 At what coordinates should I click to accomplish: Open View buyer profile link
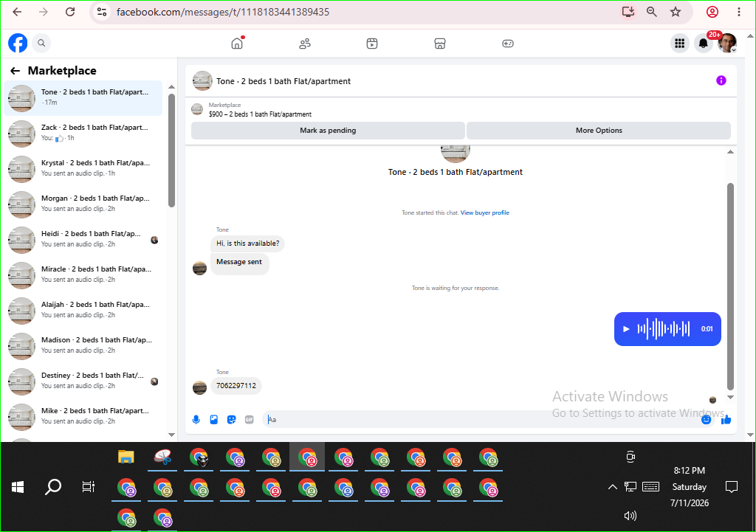click(x=484, y=213)
